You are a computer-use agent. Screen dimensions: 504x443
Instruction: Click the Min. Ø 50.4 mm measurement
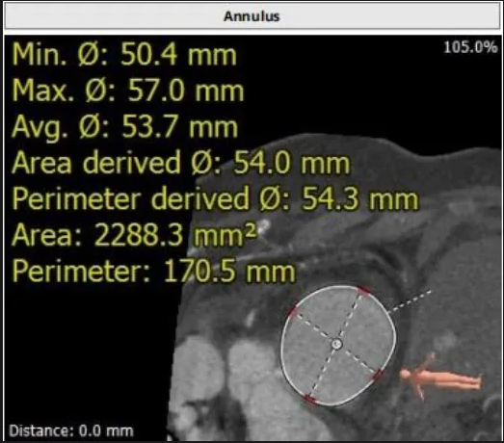[x=124, y=55]
